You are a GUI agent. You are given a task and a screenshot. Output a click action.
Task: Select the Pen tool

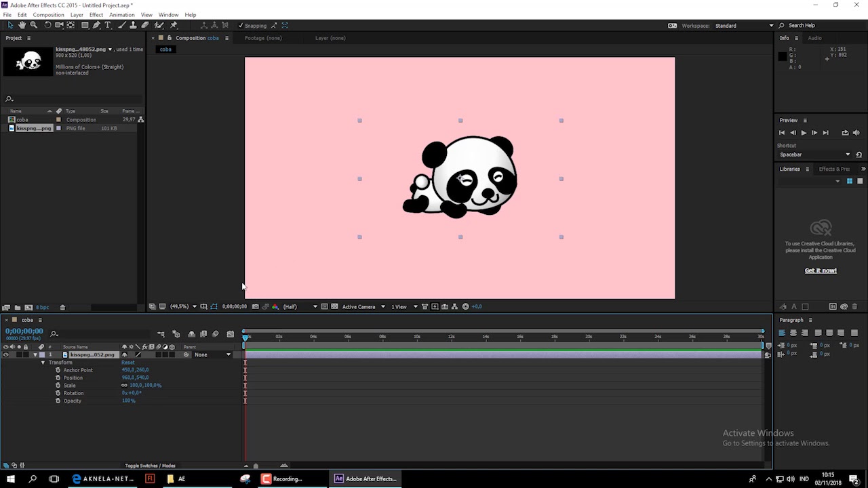(x=96, y=25)
